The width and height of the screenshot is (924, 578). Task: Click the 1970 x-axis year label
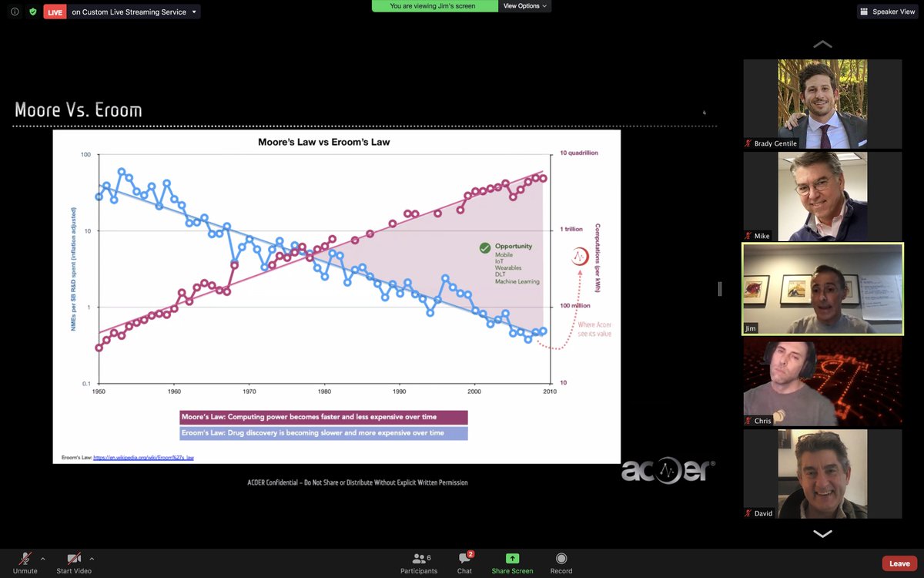(x=249, y=391)
